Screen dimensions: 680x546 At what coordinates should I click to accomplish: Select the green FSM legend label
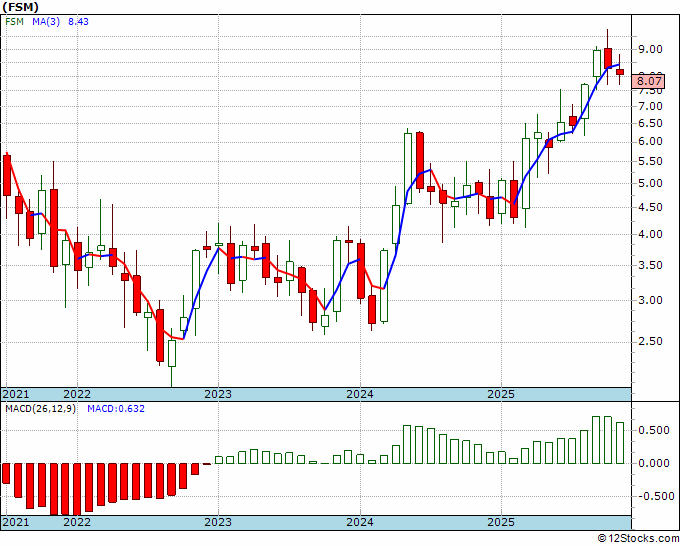(x=14, y=21)
